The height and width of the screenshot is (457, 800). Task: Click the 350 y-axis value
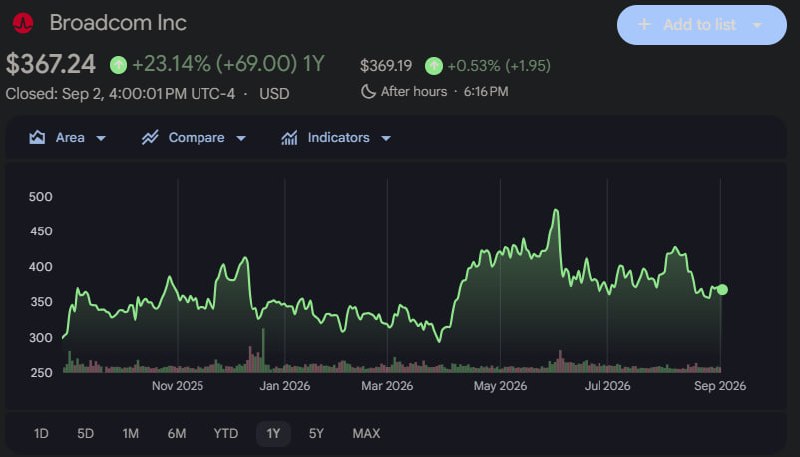pyautogui.click(x=41, y=302)
